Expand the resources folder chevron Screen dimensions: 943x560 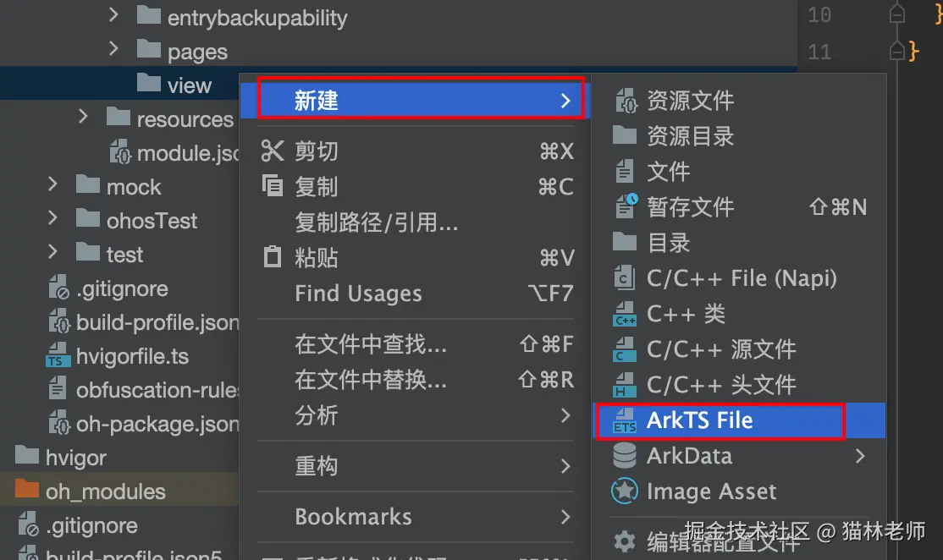[83, 116]
